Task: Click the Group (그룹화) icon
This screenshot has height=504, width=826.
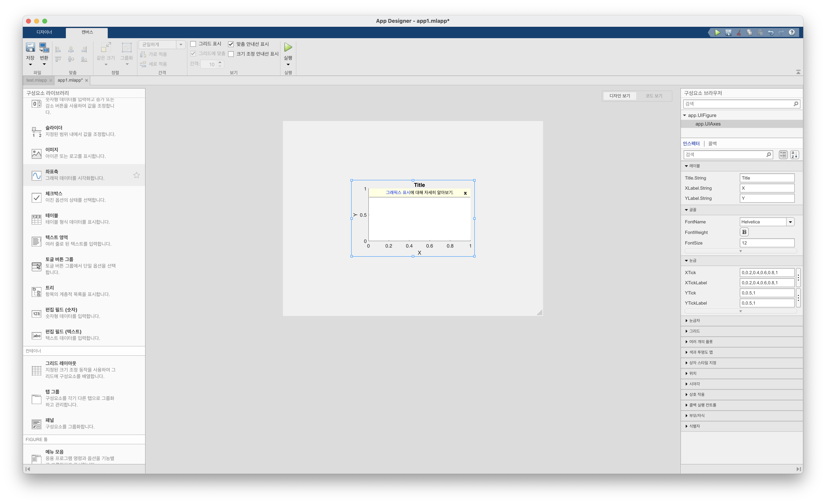Action: pyautogui.click(x=127, y=47)
